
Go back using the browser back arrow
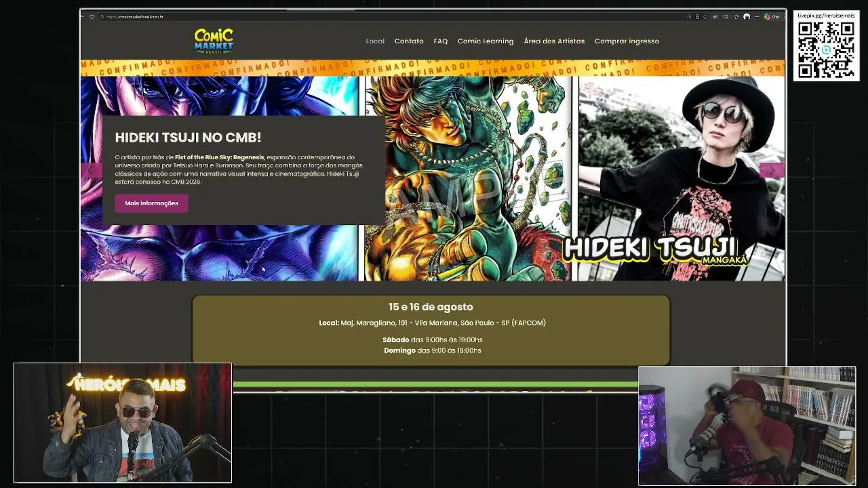coord(84,16)
